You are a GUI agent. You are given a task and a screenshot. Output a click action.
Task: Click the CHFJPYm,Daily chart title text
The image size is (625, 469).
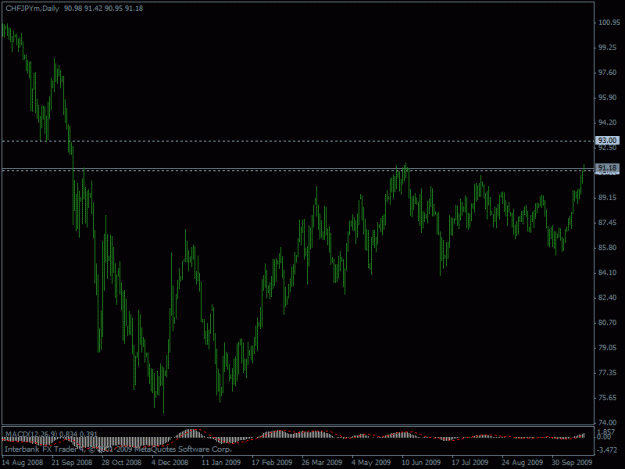(32, 8)
